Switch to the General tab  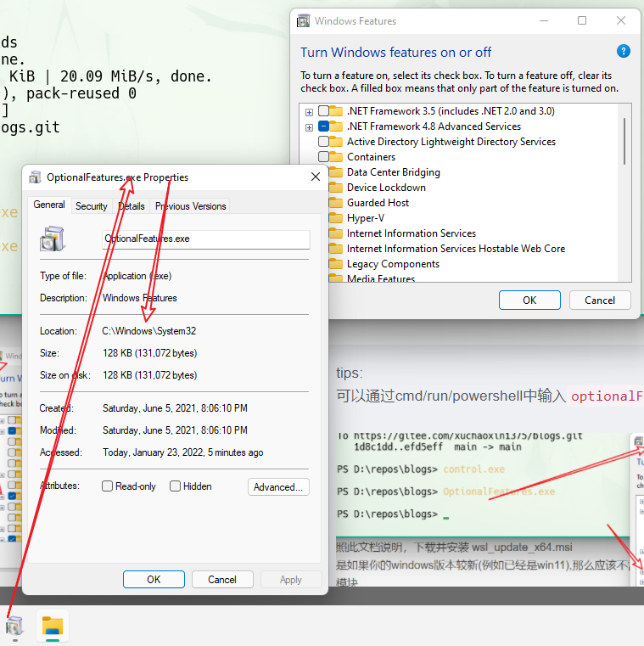coord(49,205)
